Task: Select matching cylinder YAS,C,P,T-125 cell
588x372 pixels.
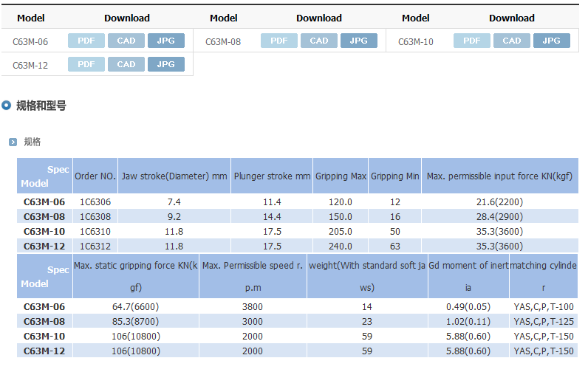Action: click(544, 321)
